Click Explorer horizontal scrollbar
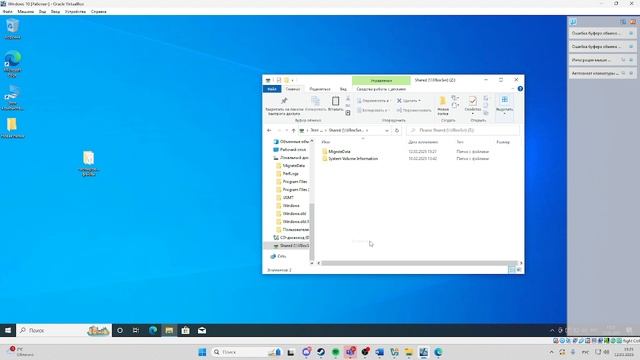Screen dimensions: 640x360 [x=419, y=263]
